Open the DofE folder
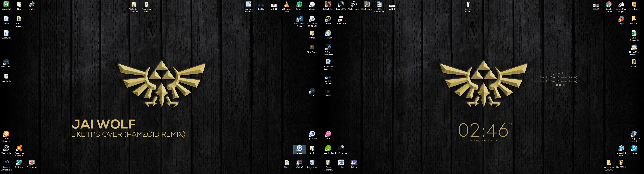The height and width of the screenshot is (174, 644). 312,150
